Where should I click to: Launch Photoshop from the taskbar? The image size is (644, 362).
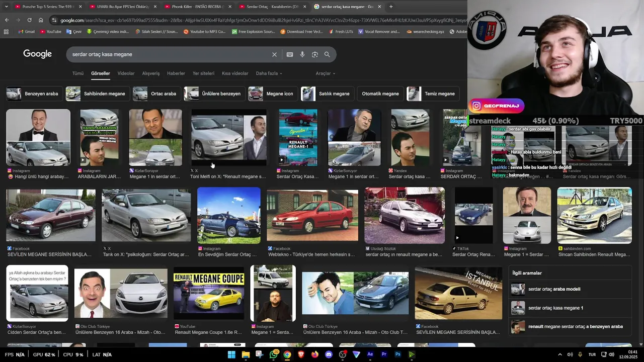(x=398, y=354)
